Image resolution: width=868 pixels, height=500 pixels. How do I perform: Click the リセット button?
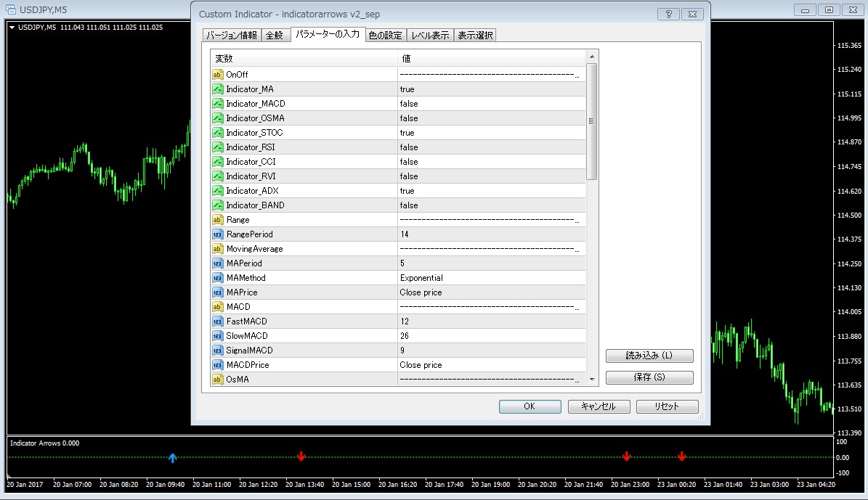pyautogui.click(x=667, y=406)
